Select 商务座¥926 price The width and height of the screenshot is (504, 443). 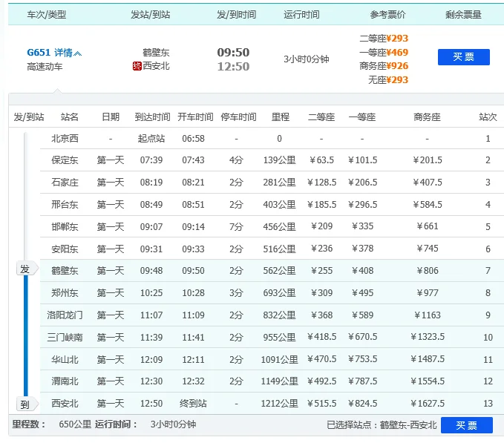384,66
